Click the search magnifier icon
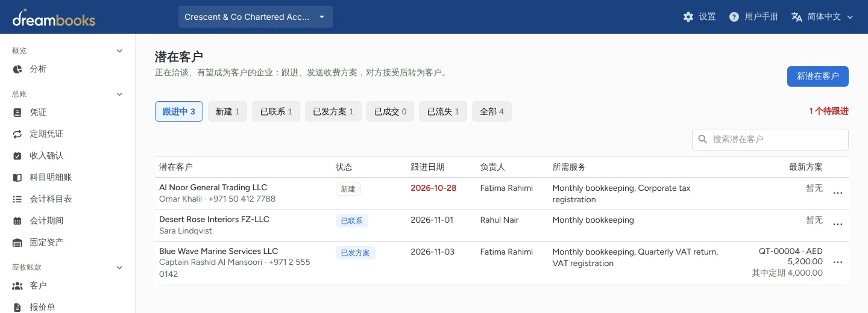 point(702,139)
